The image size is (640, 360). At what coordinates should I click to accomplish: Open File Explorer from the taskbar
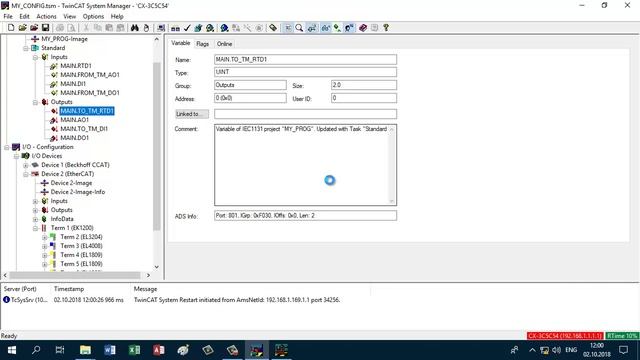(85, 350)
